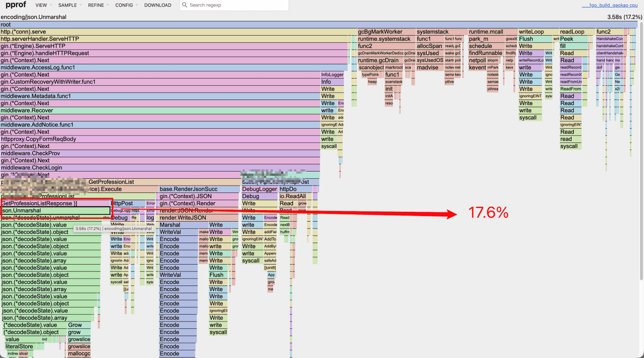The height and width of the screenshot is (358, 644).
Task: Click the search magnifier icon
Action: 185,5
